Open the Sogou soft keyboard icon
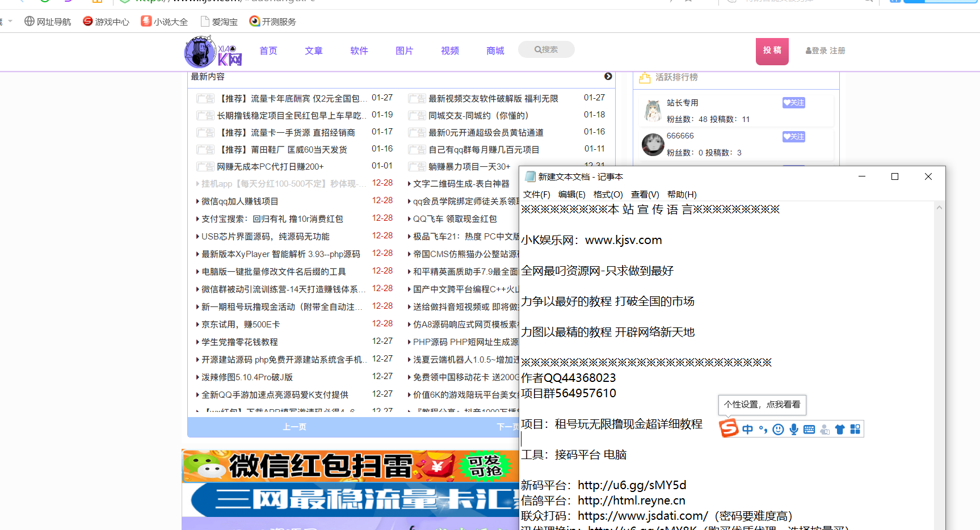Viewport: 980px width, 530px height. (809, 430)
